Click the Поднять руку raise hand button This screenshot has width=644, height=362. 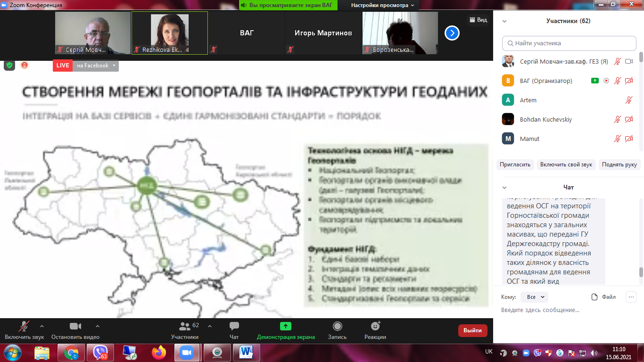pos(619,165)
